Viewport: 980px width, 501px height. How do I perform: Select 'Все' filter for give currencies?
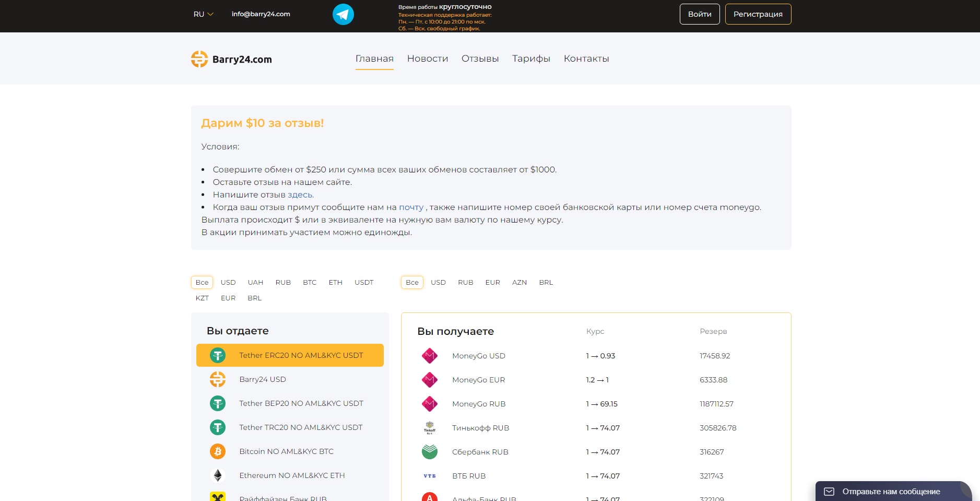[202, 283]
